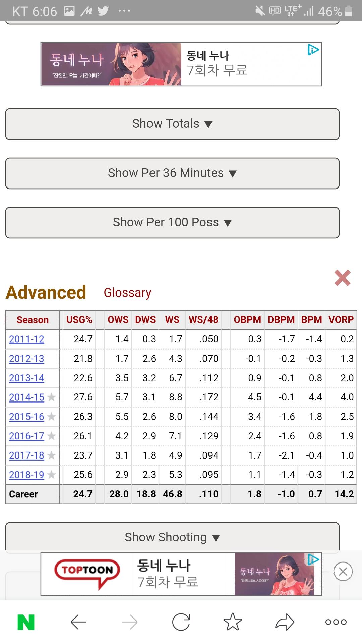Image resolution: width=362 pixels, height=644 pixels.
Task: Bookmark page with the star icon
Action: click(233, 622)
